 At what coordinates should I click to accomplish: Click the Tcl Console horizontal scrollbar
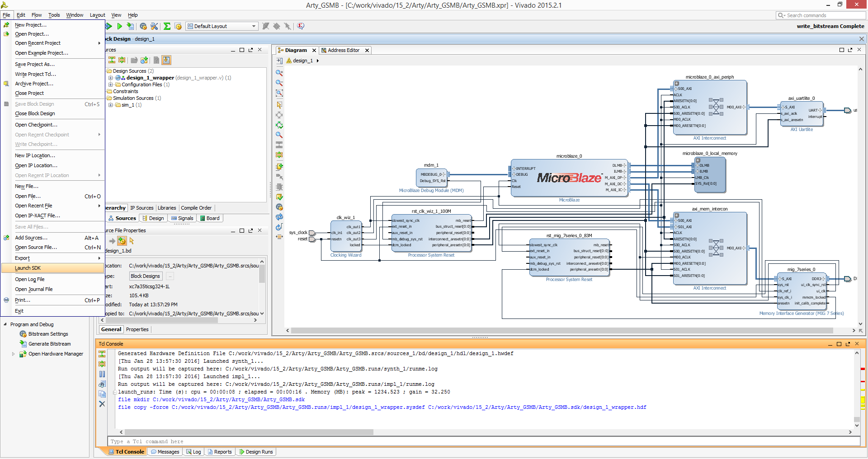pyautogui.click(x=249, y=432)
